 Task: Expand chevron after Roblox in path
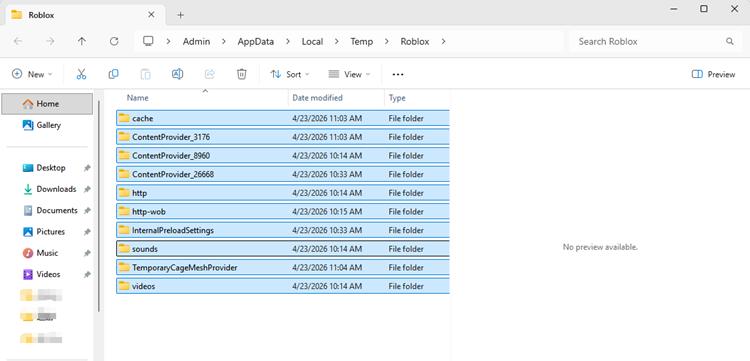click(443, 42)
